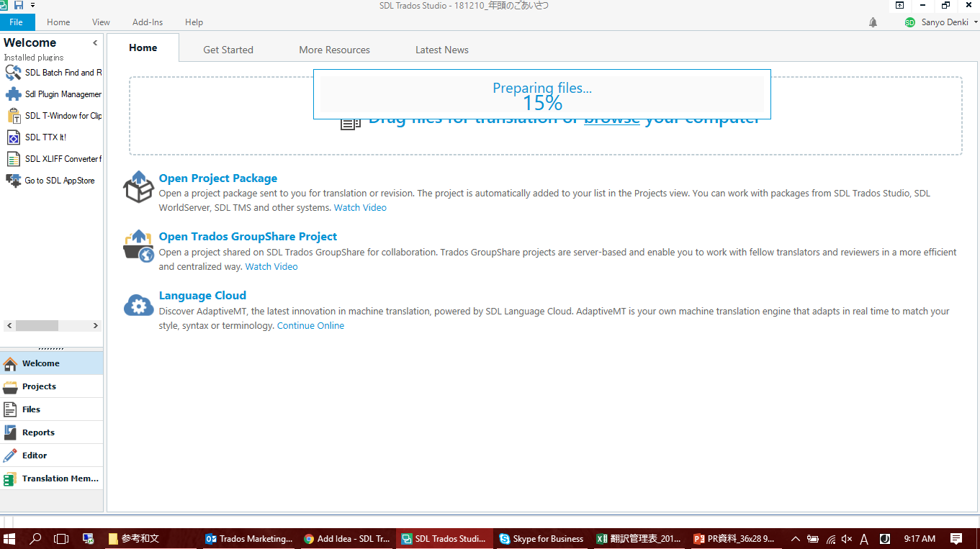980x549 pixels.
Task: Click the plugin list horizontal scrollbar thumb
Action: (37, 326)
